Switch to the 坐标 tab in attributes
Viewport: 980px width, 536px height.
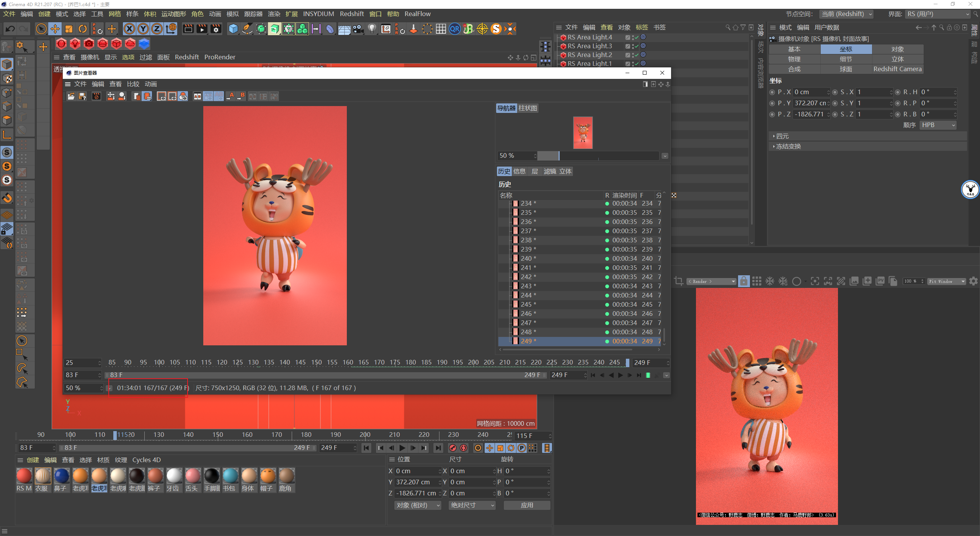pyautogui.click(x=846, y=49)
